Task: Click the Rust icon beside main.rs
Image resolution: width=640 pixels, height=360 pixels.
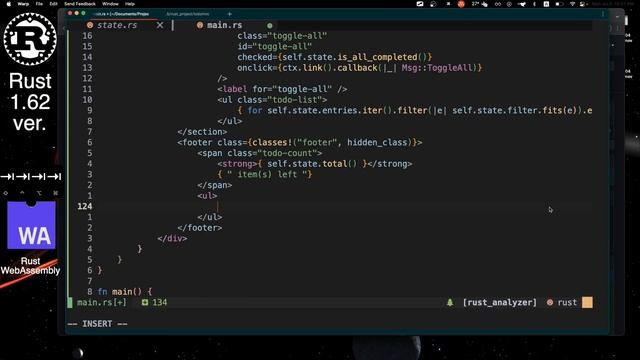Action: [x=200, y=25]
